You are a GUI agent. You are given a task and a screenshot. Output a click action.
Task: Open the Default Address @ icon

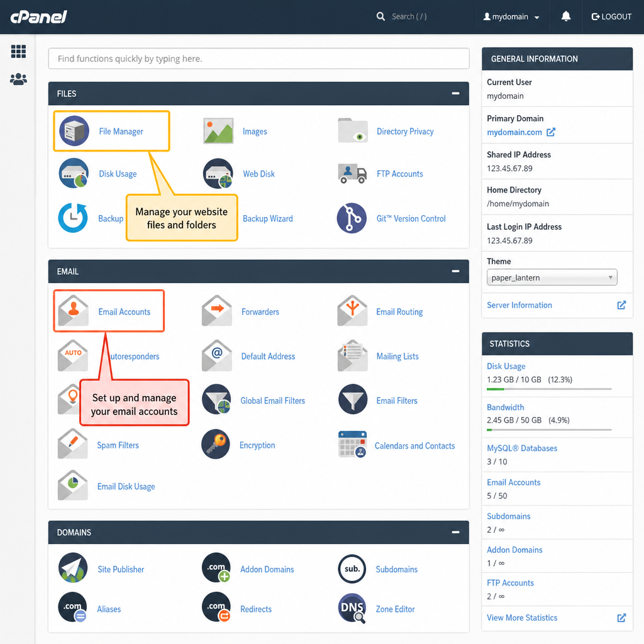click(x=217, y=356)
